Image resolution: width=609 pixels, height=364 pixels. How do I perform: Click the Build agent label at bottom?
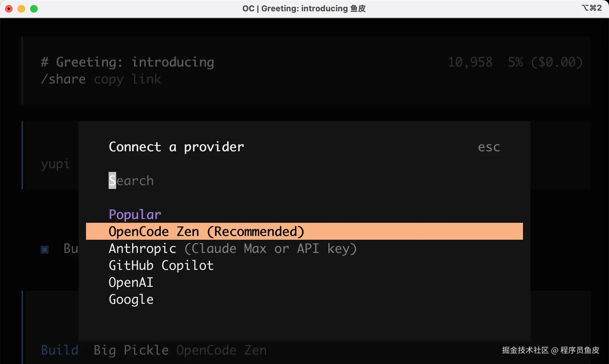point(60,350)
